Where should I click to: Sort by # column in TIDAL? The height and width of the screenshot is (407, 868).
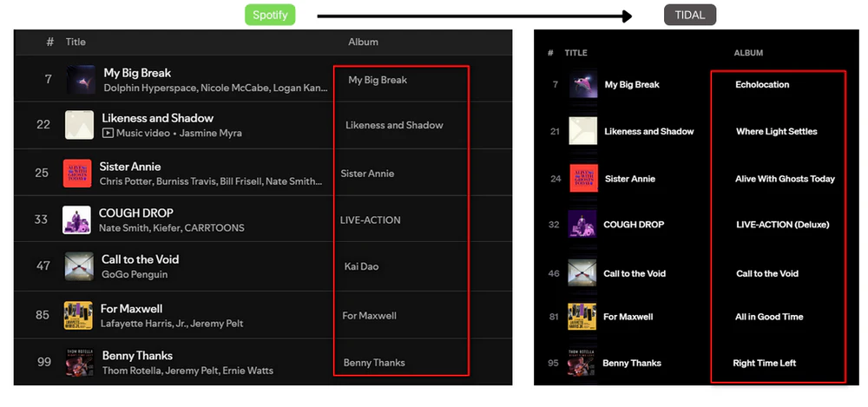click(x=550, y=53)
